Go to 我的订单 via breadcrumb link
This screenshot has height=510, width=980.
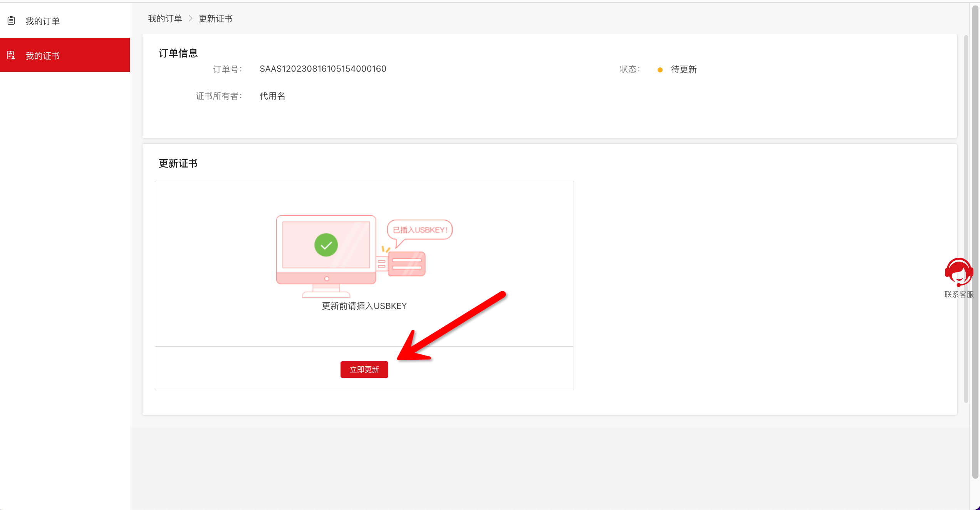(x=165, y=18)
